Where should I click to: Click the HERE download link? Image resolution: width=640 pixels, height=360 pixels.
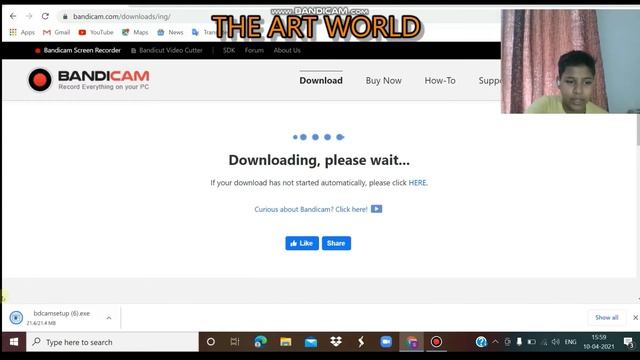(x=417, y=183)
